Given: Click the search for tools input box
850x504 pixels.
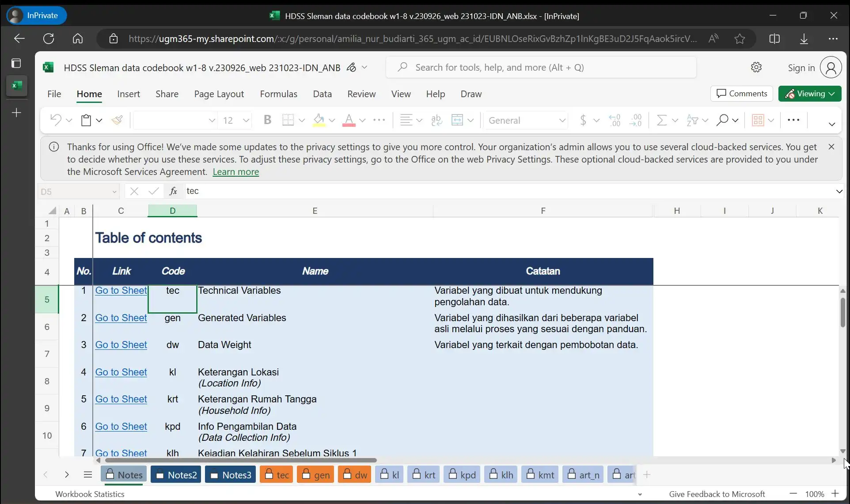Looking at the screenshot, I should pos(541,68).
